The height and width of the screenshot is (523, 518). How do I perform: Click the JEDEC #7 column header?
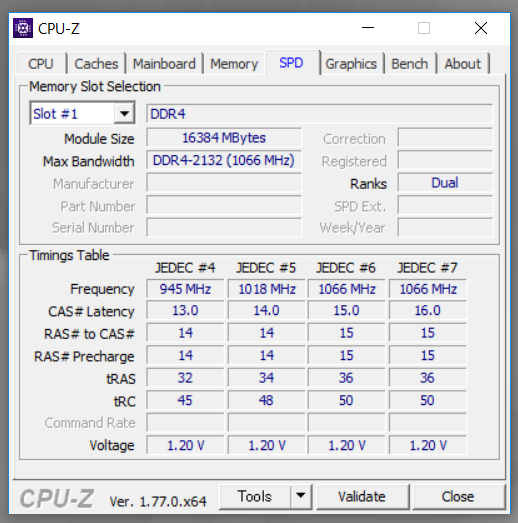click(x=428, y=268)
